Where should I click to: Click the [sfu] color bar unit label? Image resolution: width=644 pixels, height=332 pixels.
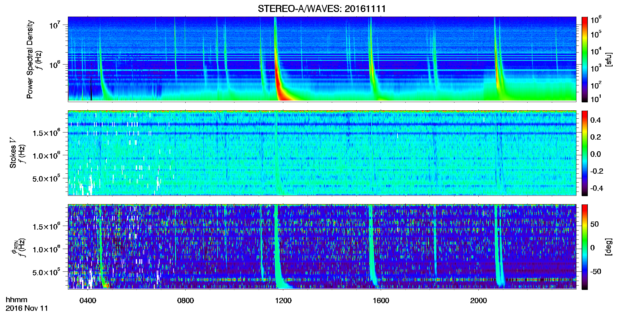click(609, 59)
